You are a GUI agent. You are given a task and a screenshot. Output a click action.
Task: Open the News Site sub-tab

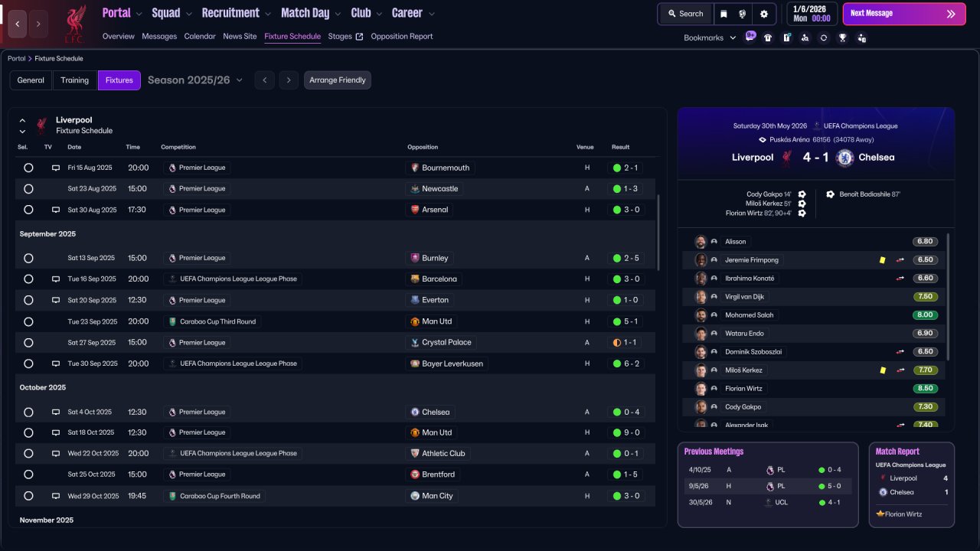(240, 37)
